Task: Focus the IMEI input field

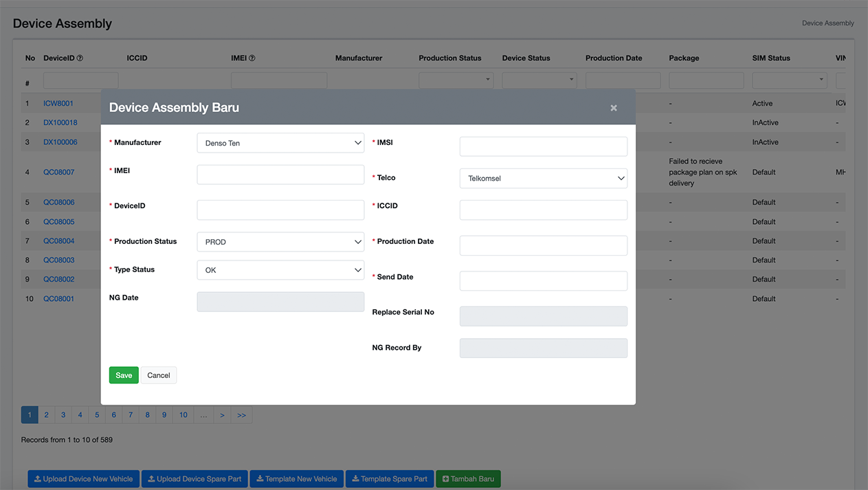Action: tap(280, 175)
